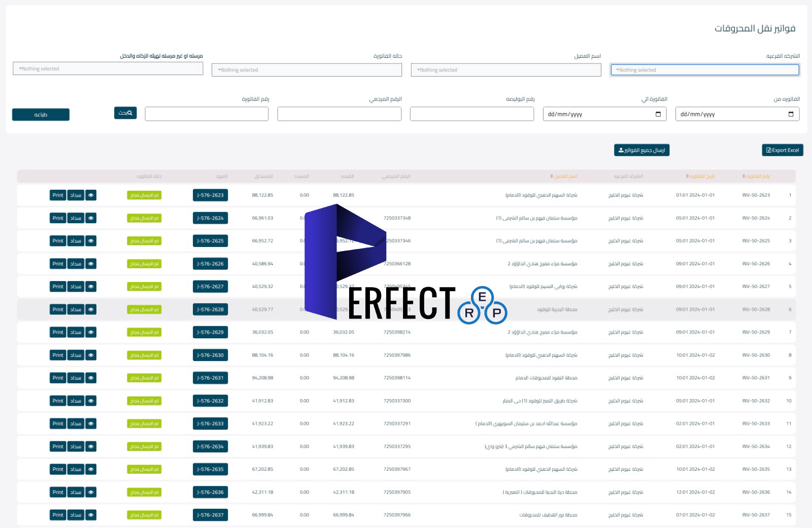Print invoice INV-50-2637
The height and width of the screenshot is (528, 812).
coord(58,515)
